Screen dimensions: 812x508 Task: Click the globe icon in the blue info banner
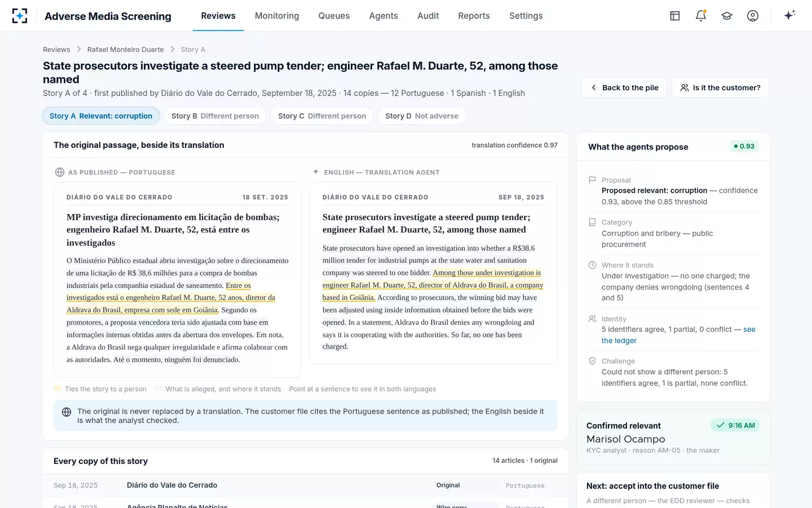(x=67, y=412)
